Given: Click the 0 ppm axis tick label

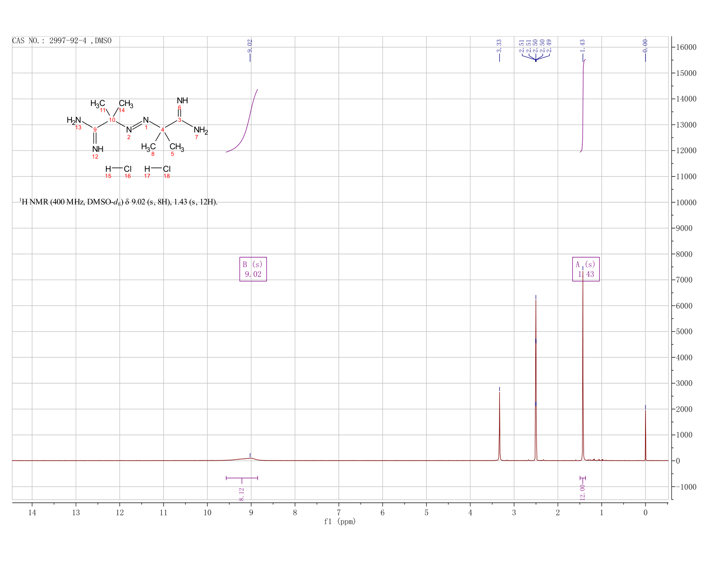Looking at the screenshot, I should pyautogui.click(x=645, y=512).
